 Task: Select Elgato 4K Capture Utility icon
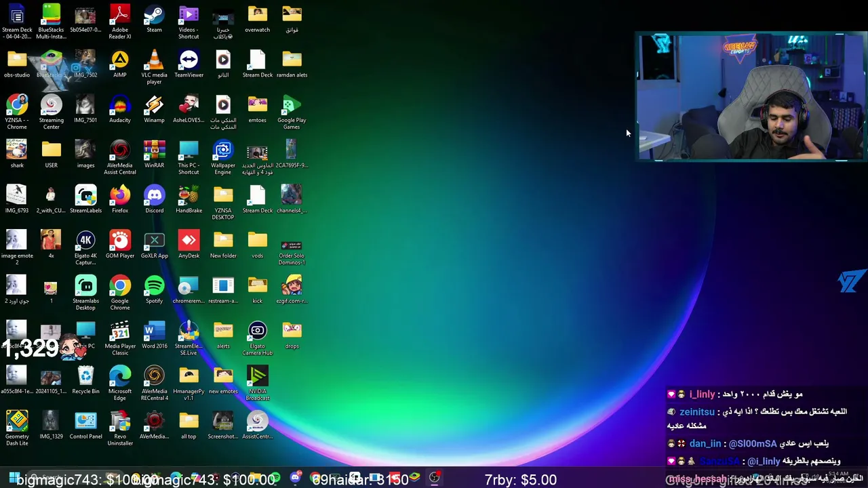[85, 248]
